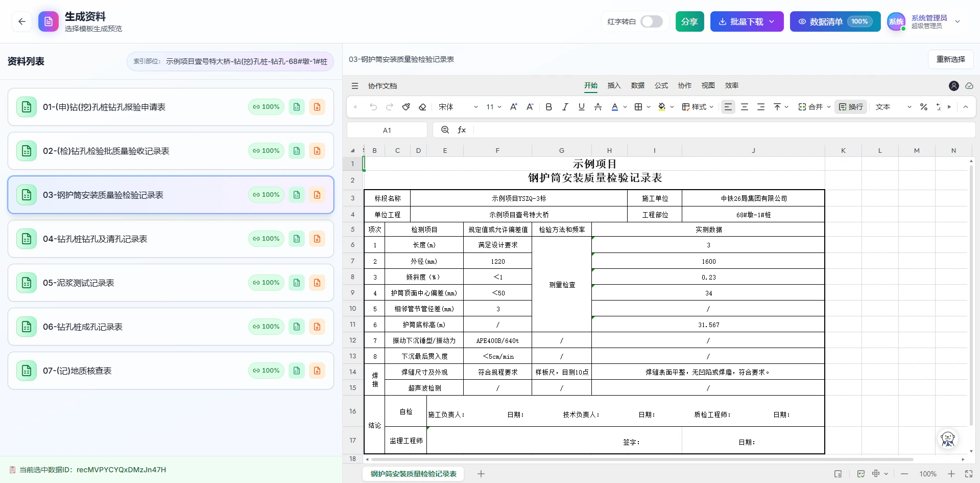Viewport: 980px width, 483px height.
Task: Open the 数据 menu tab
Action: [x=637, y=85]
